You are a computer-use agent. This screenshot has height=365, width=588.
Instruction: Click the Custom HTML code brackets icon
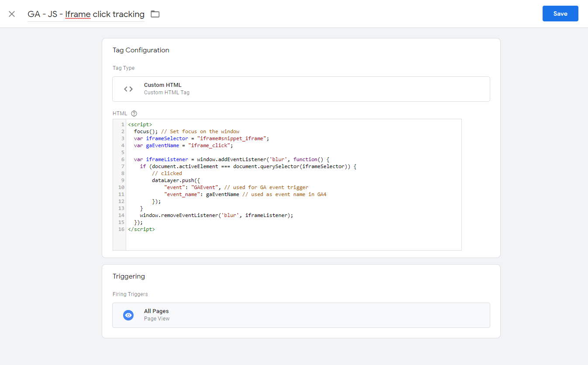coord(128,88)
